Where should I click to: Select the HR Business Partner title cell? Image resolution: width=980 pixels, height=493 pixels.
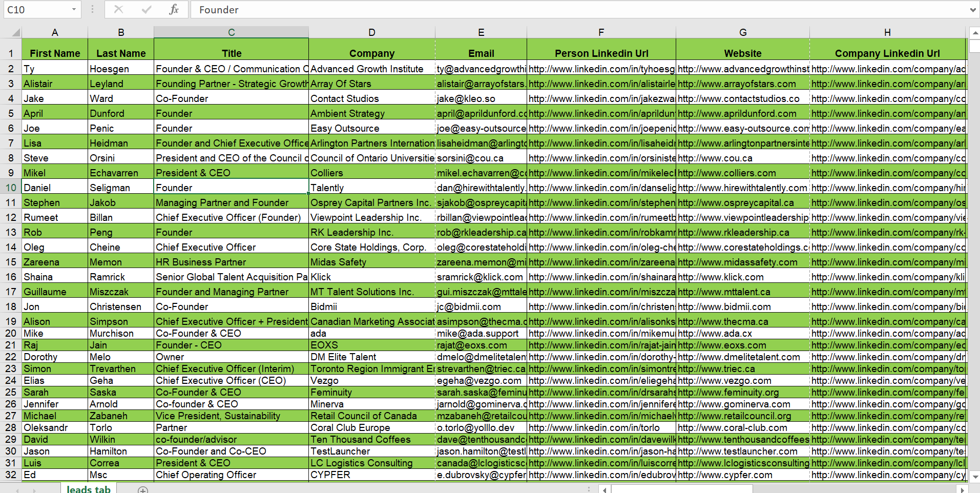(232, 262)
